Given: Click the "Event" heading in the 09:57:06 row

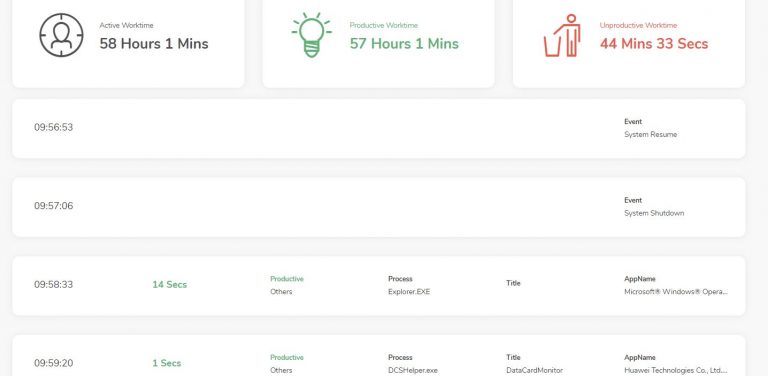Looking at the screenshot, I should point(633,201).
